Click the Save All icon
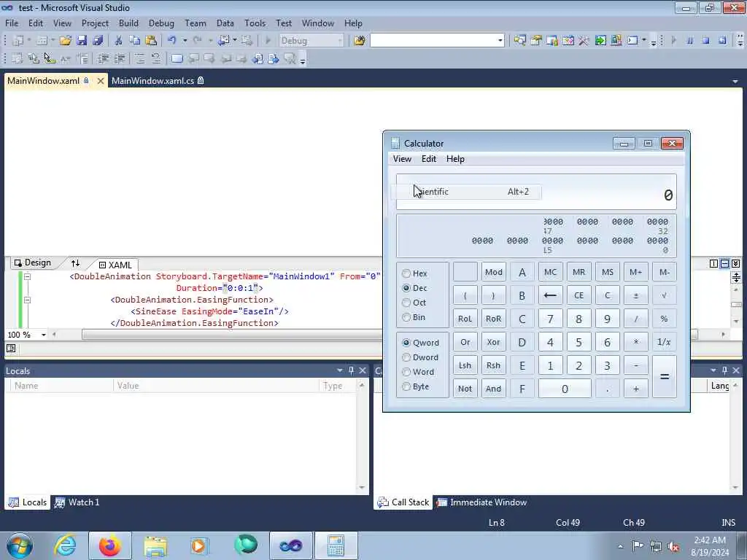747x560 pixels. click(x=98, y=41)
